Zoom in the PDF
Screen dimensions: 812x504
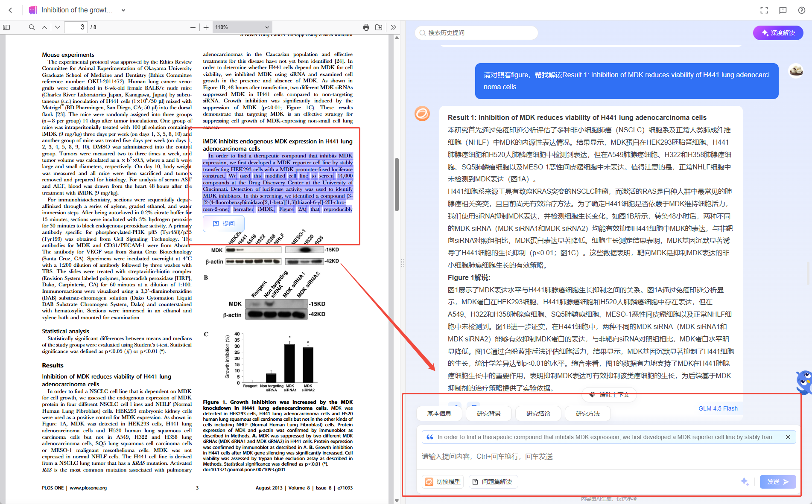coord(206,27)
